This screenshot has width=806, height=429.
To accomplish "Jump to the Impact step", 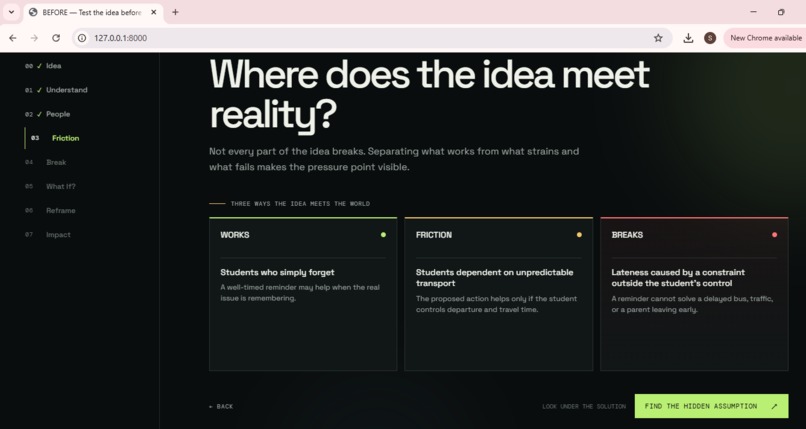I will point(48,235).
